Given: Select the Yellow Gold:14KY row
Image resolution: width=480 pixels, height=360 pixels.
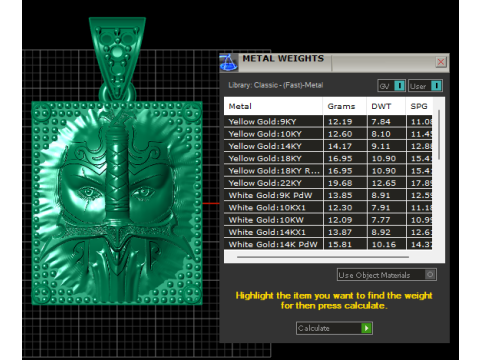Looking at the screenshot, I should click(x=328, y=146).
